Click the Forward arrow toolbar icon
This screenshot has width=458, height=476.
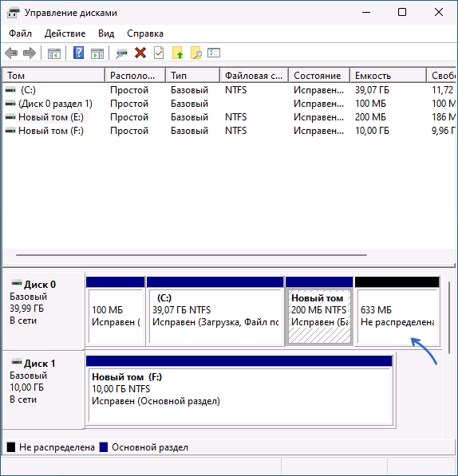tap(30, 53)
